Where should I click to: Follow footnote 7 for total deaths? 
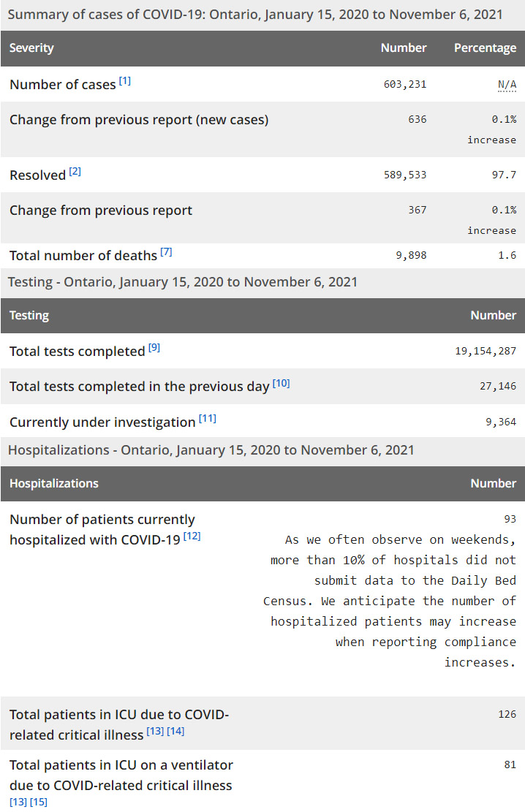(x=166, y=252)
